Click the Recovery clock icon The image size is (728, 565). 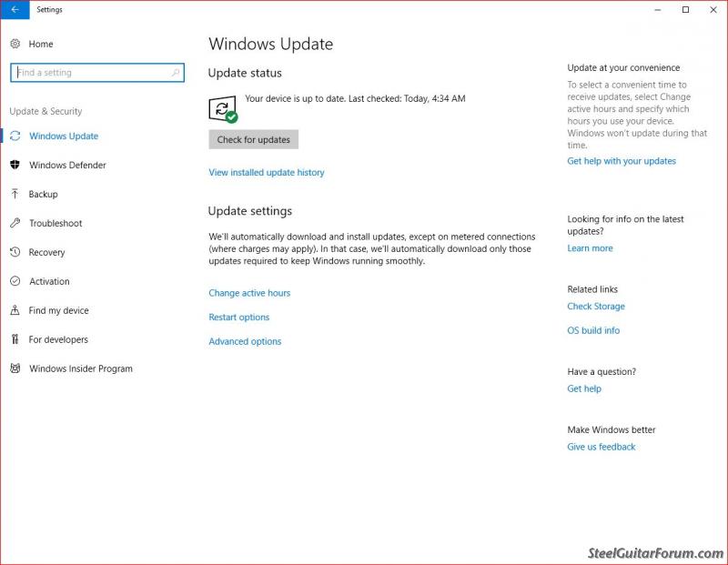pos(15,252)
